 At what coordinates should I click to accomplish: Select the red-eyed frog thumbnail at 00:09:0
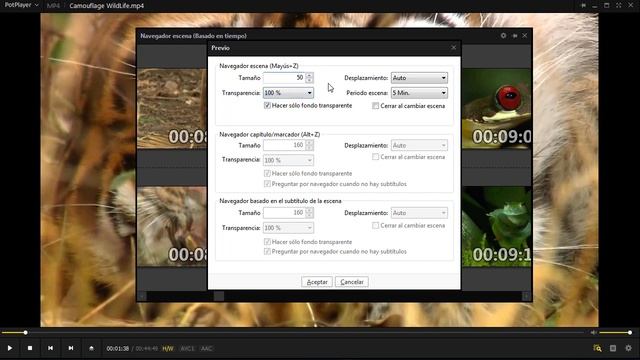497,108
